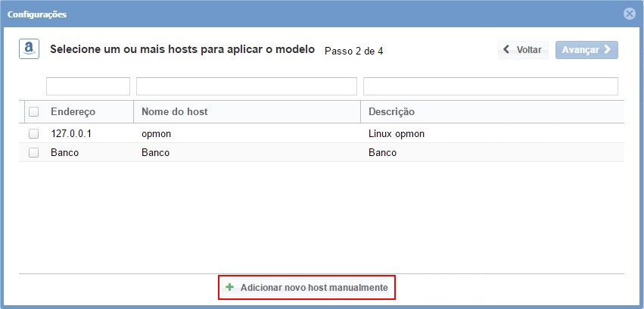The height and width of the screenshot is (309, 644).
Task: Click the Passo 2 de 4 step indicator
Action: point(353,51)
